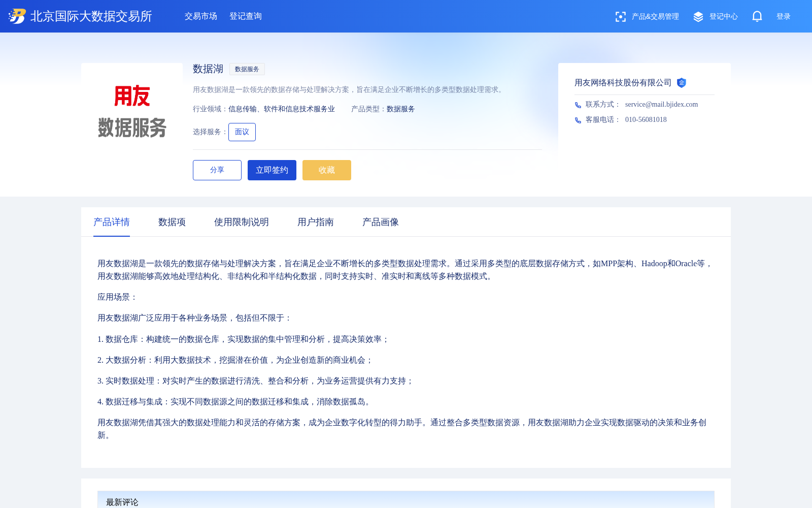Go to 登记中心
Screen dimensions: 812x508
pyautogui.click(x=724, y=17)
